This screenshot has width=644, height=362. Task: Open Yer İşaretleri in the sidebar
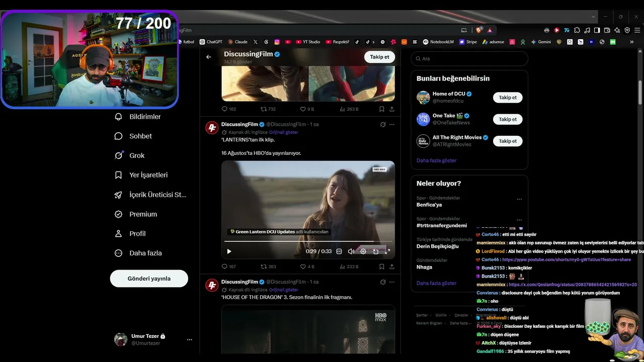[x=142, y=175]
